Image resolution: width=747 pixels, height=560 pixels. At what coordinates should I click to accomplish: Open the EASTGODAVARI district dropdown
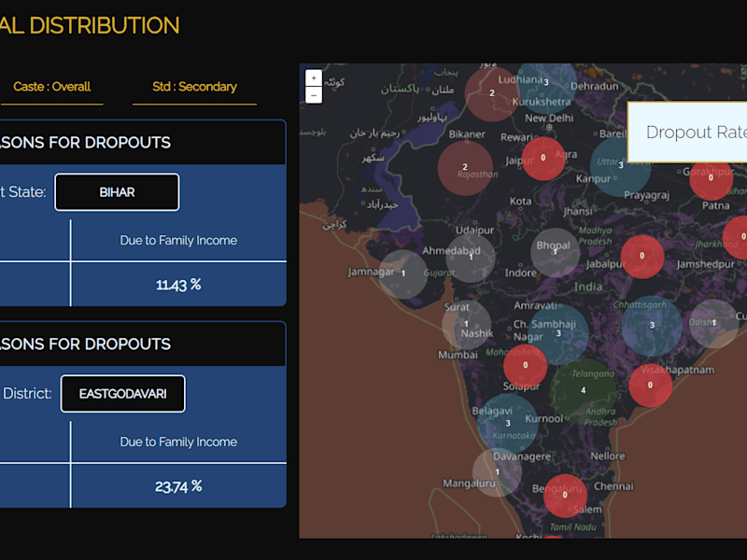(x=123, y=394)
